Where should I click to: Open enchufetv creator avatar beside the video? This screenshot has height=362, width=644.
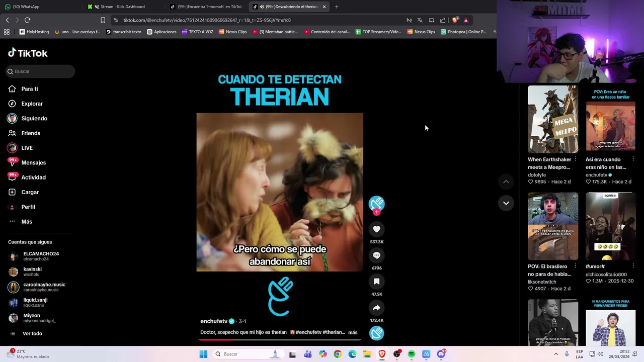[x=376, y=203]
